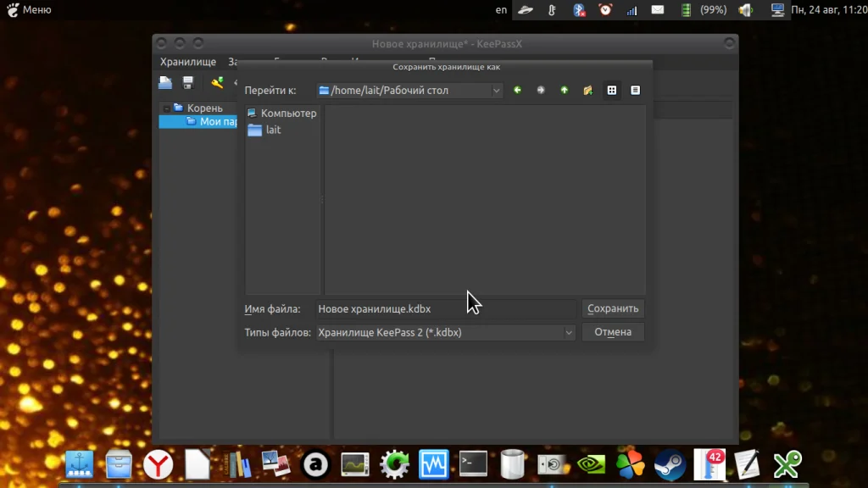This screenshot has width=868, height=488.
Task: Collapse the Корень tree node
Action: tap(166, 108)
